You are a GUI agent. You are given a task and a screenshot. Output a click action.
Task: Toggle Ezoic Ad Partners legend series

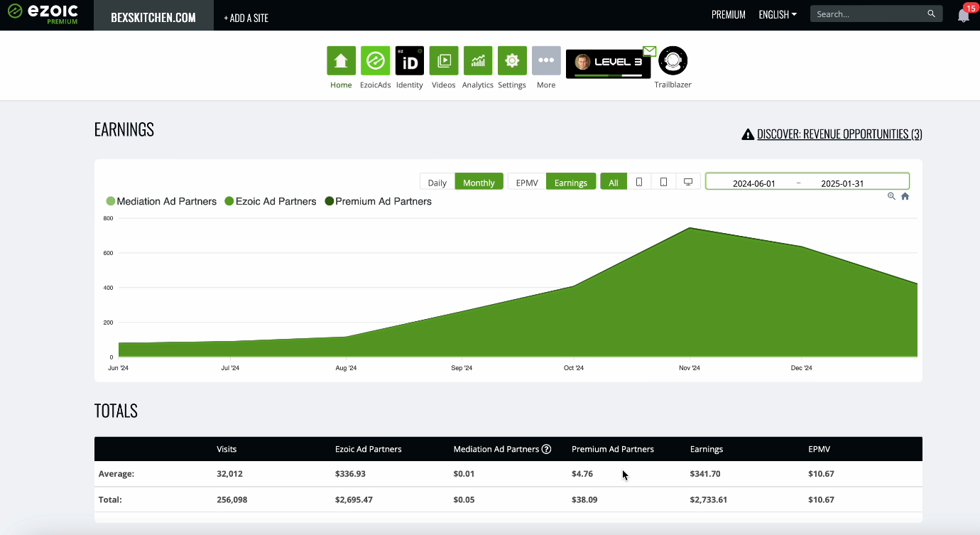[271, 202]
